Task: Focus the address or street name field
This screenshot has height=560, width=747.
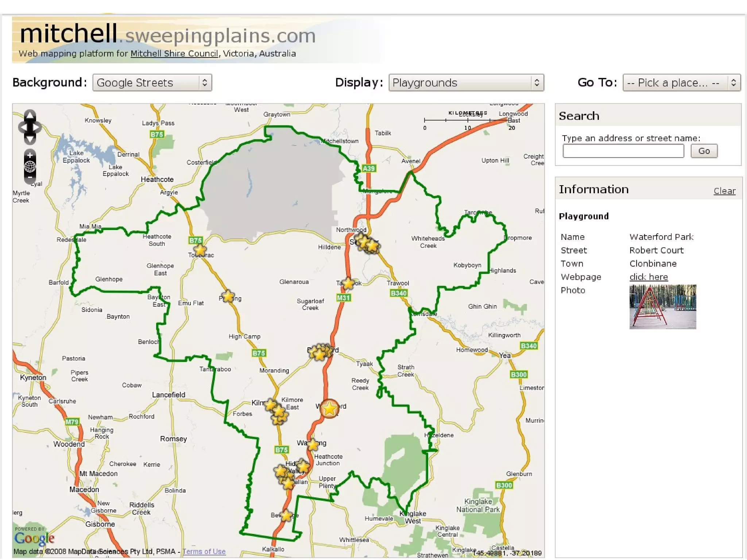Action: click(x=623, y=151)
